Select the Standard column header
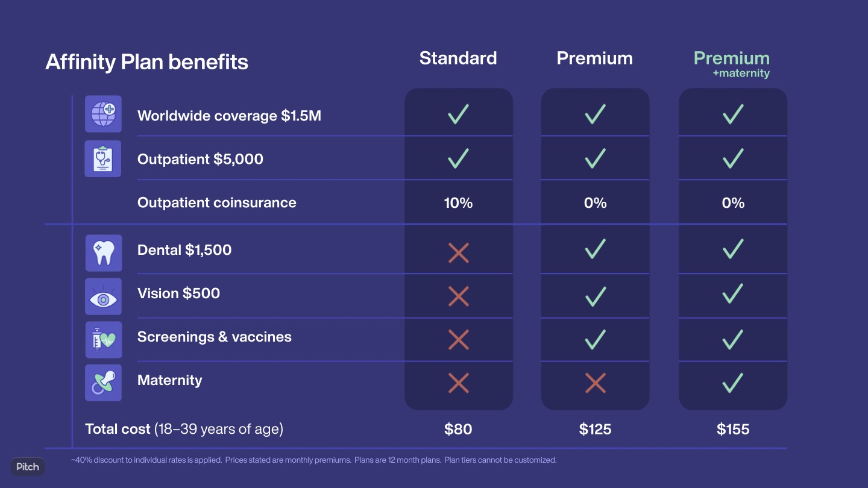The height and width of the screenshot is (488, 868). coord(458,58)
